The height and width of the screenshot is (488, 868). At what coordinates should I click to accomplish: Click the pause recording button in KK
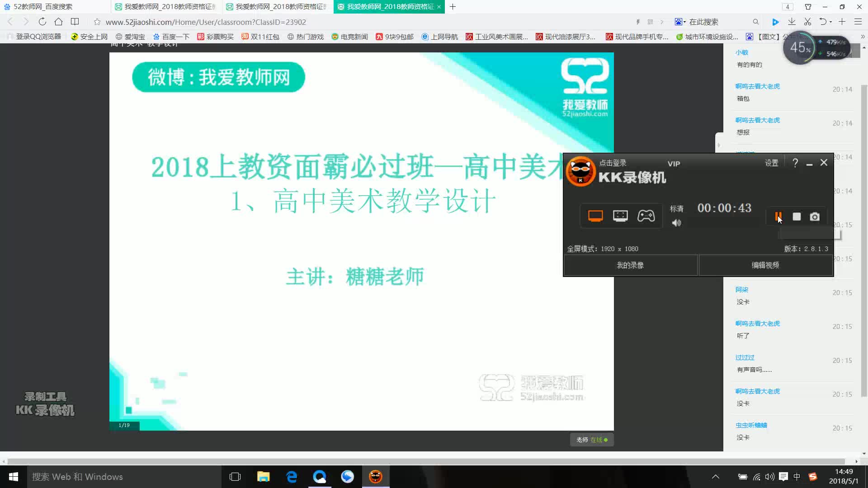778,216
